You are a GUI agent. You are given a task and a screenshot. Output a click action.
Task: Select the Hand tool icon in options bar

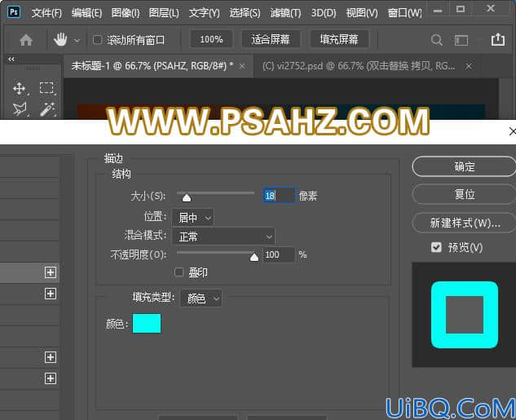pyautogui.click(x=60, y=40)
